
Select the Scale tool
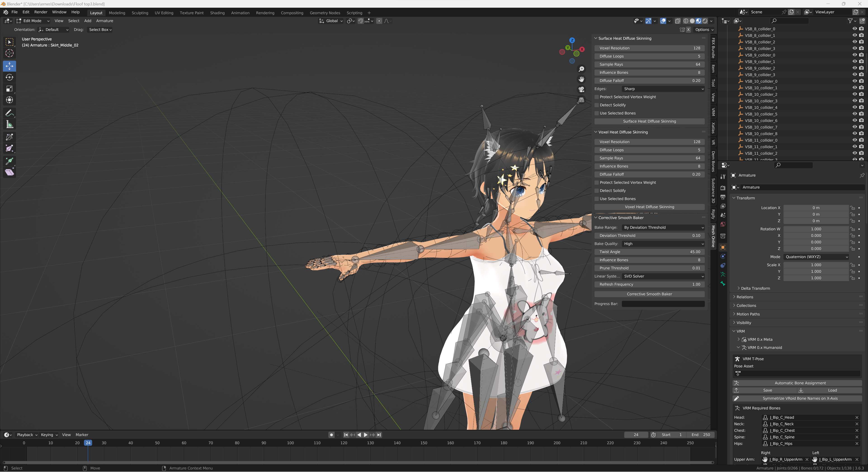(x=9, y=89)
